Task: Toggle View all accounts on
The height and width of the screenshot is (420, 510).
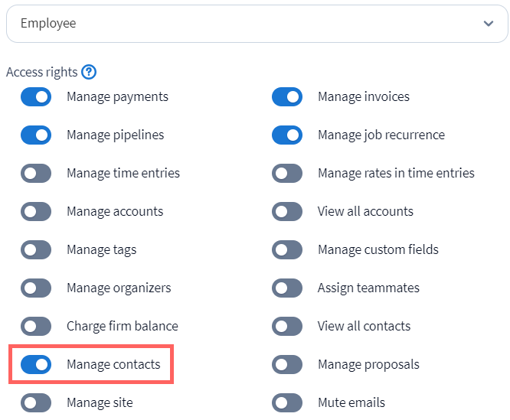Action: click(287, 212)
